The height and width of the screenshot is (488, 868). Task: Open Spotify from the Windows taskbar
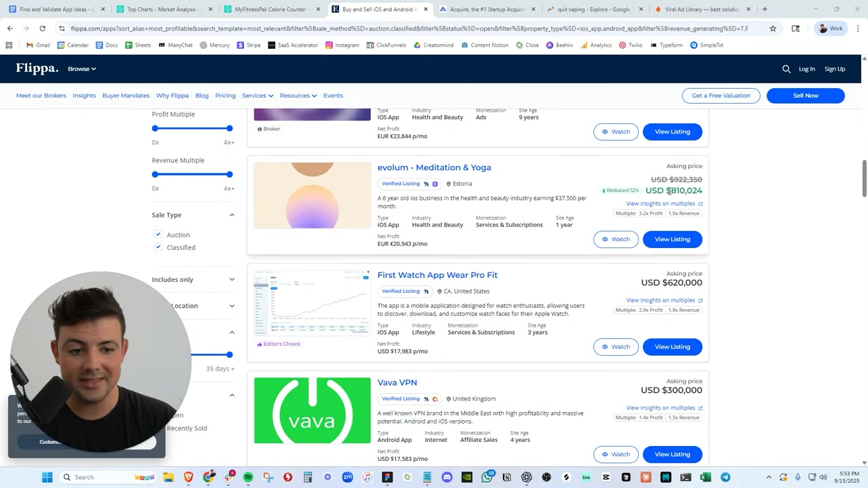(248, 477)
